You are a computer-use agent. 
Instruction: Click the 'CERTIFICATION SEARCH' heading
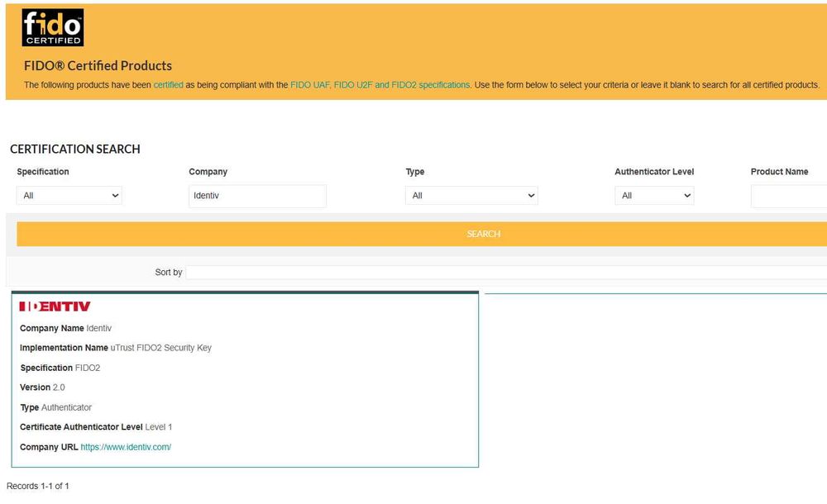pyautogui.click(x=75, y=150)
